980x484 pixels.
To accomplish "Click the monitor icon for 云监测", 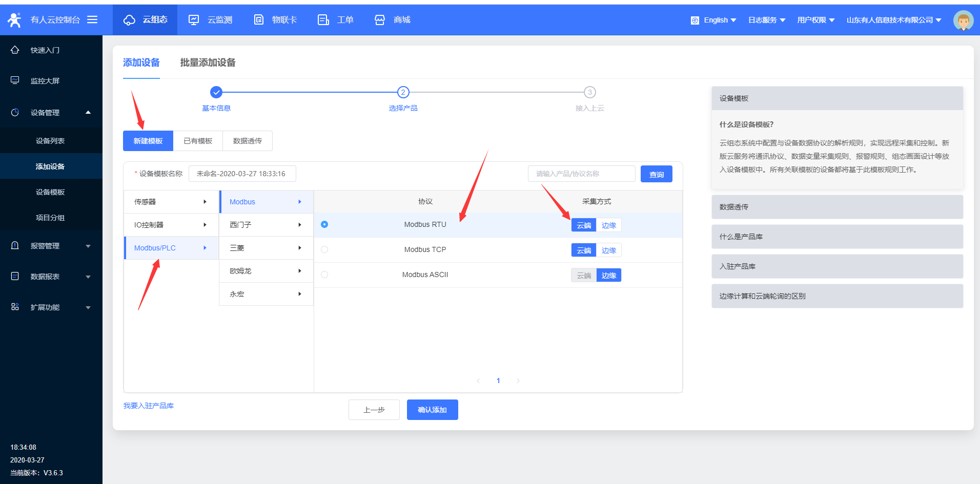I will [x=194, y=20].
